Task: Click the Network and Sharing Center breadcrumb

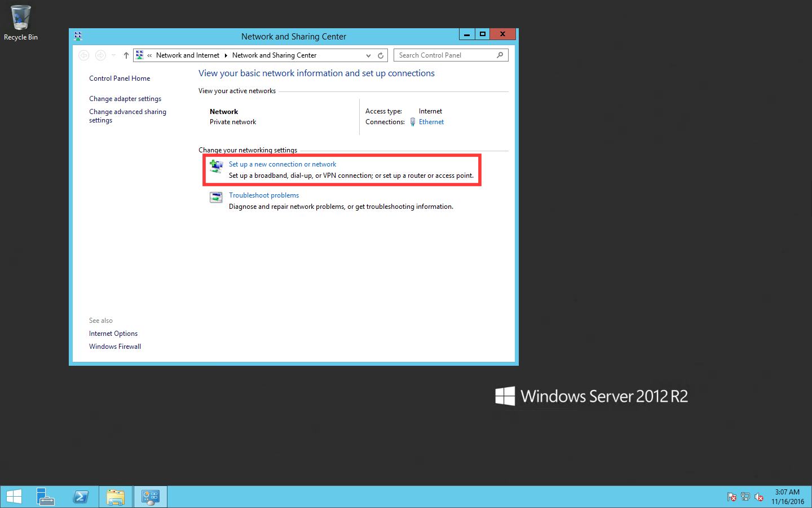Action: pyautogui.click(x=274, y=55)
